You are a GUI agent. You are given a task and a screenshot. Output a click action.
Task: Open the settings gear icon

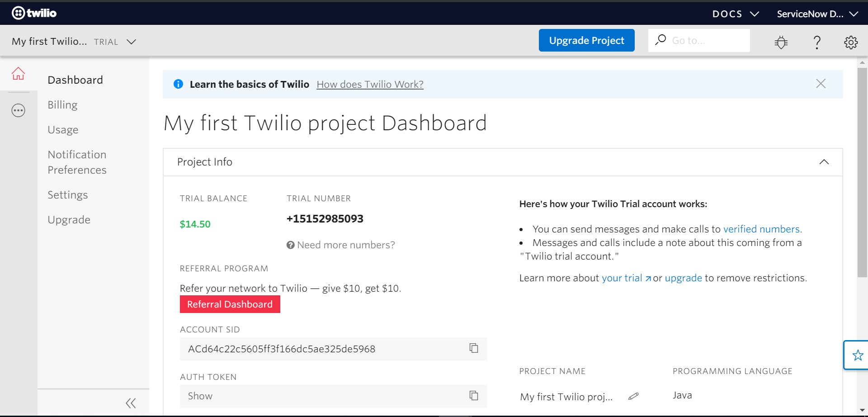(x=851, y=42)
